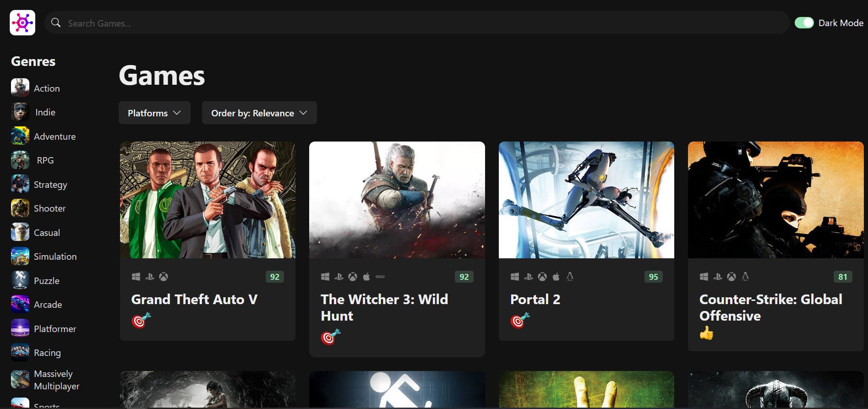This screenshot has width=868, height=409.
Task: Click bullseye emoji under The Witcher 3 title
Action: 331,337
